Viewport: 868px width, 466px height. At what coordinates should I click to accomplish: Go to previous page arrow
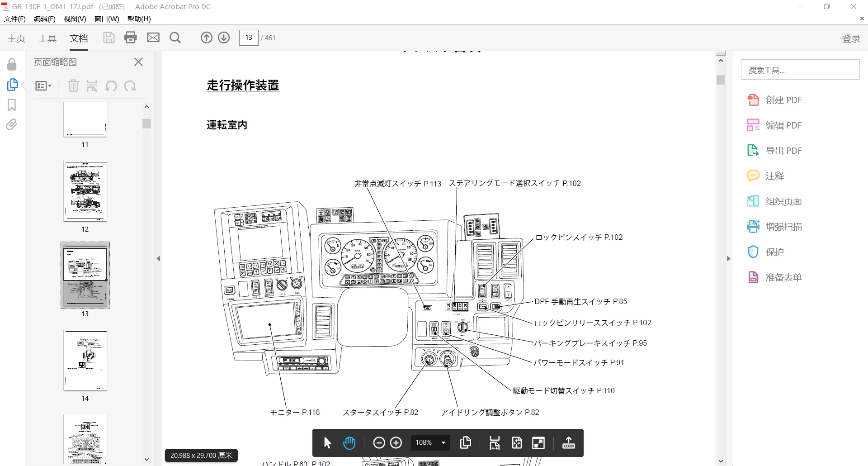tap(207, 38)
